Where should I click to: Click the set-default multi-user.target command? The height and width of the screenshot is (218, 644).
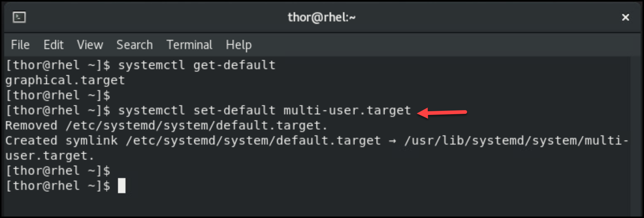[264, 110]
